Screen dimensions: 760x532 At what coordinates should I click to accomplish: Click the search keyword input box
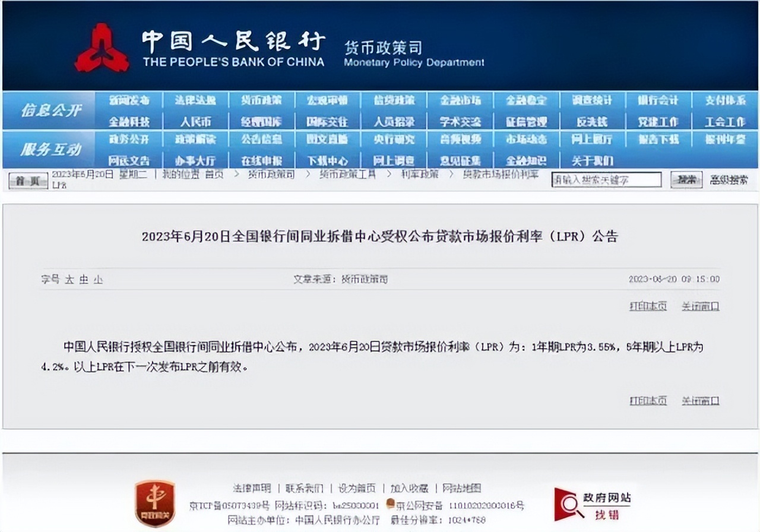(x=607, y=179)
